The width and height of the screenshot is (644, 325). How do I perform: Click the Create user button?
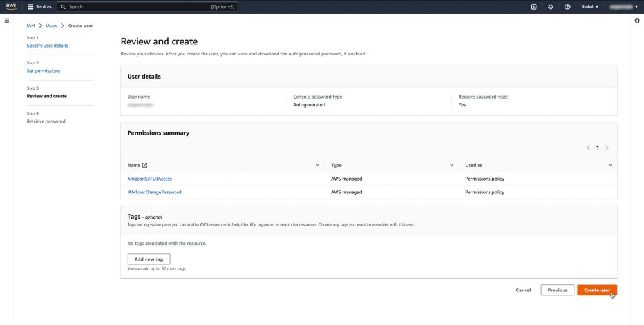[x=597, y=290]
